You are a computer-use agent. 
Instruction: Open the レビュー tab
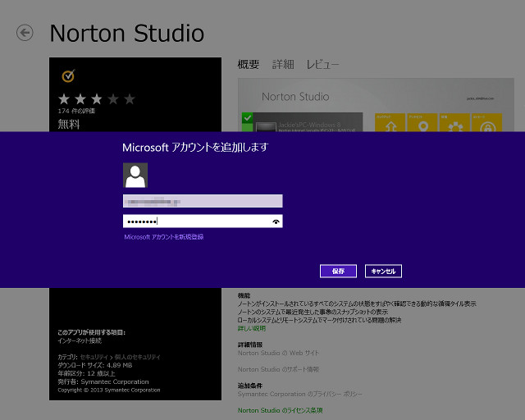(x=322, y=64)
